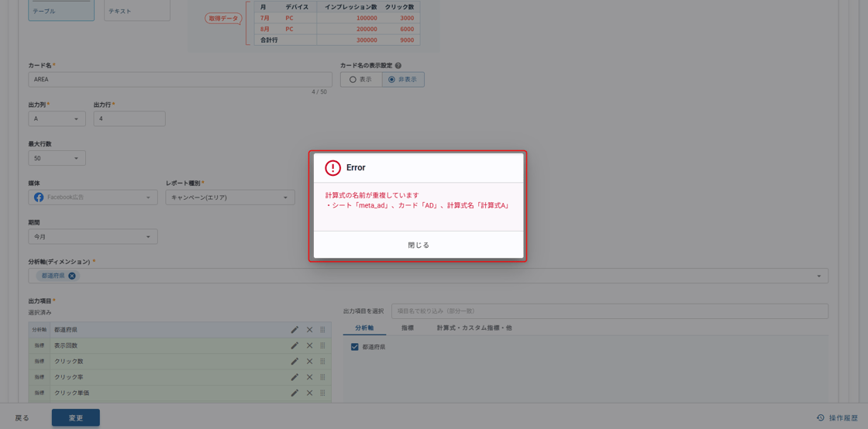
Task: Click the 取得データ label bubble
Action: 223,18
